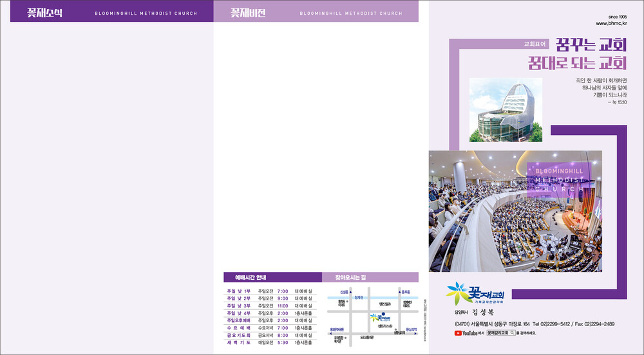Select the 새벽기도 schedule row
The width and height of the screenshot is (644, 355).
tap(270, 342)
